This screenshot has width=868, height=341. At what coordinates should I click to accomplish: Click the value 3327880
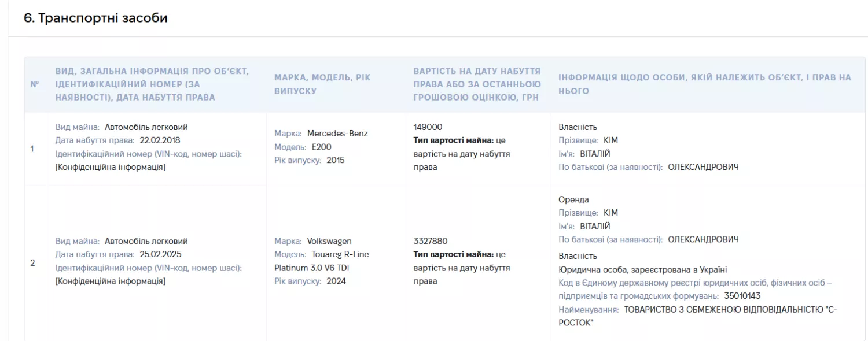pos(431,241)
